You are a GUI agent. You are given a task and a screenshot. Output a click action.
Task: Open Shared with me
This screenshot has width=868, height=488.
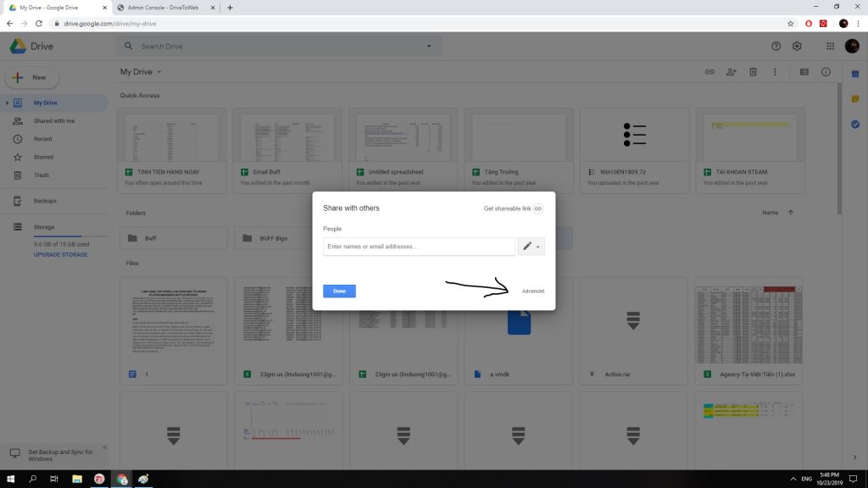(53, 121)
